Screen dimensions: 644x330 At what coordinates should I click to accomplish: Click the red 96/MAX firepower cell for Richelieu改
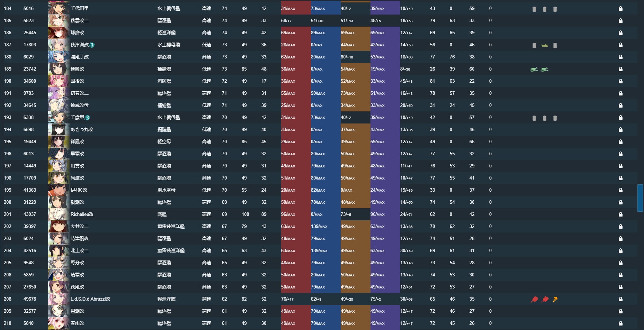296,214
